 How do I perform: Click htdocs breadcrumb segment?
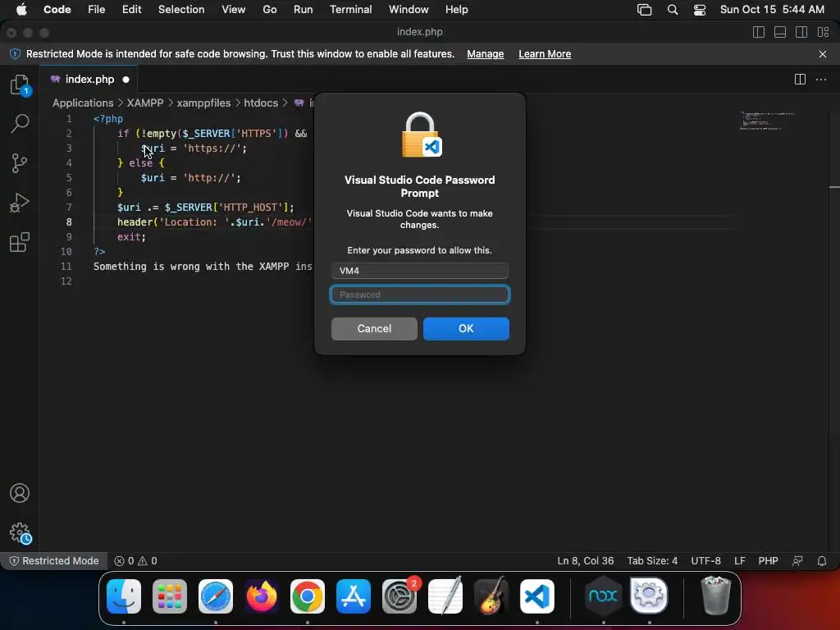click(x=261, y=103)
